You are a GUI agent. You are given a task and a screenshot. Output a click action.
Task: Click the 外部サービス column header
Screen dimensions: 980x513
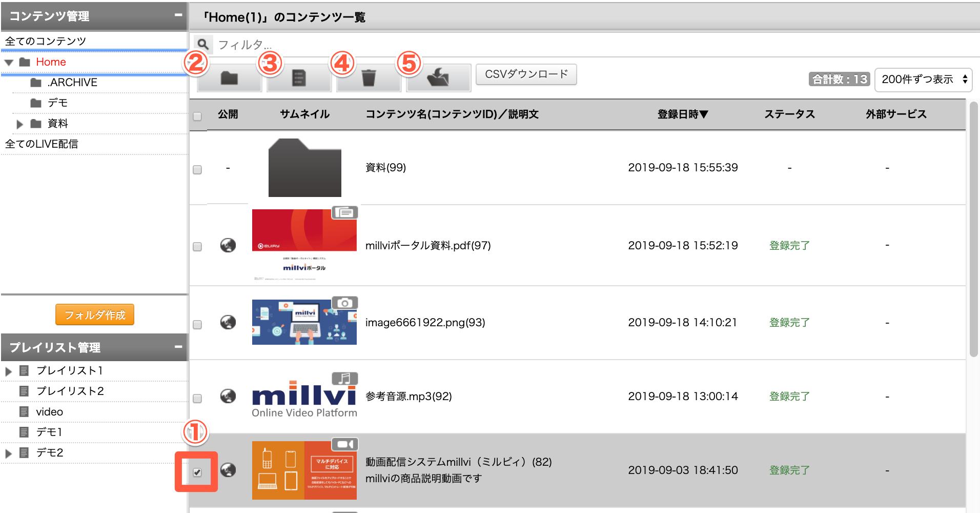coord(896,114)
